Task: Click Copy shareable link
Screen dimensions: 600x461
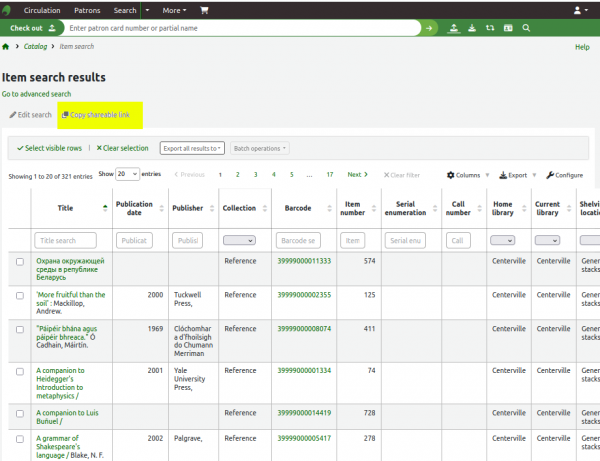Action: click(96, 115)
